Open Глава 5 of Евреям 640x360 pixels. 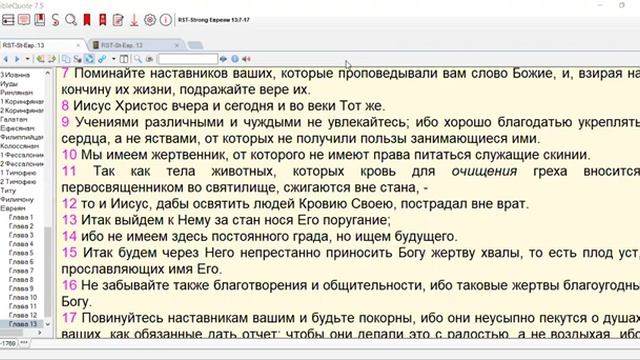coord(21,253)
